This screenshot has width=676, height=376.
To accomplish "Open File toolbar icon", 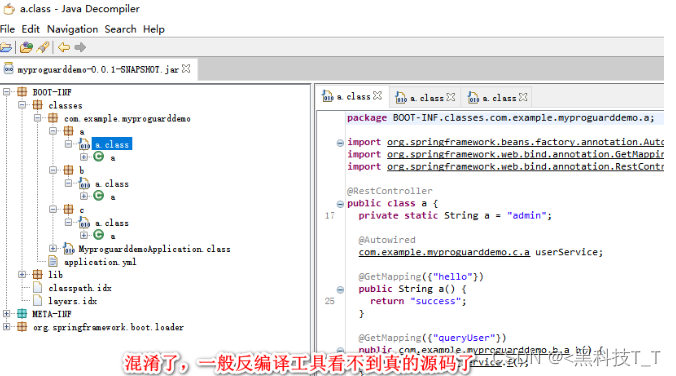I will coord(6,47).
